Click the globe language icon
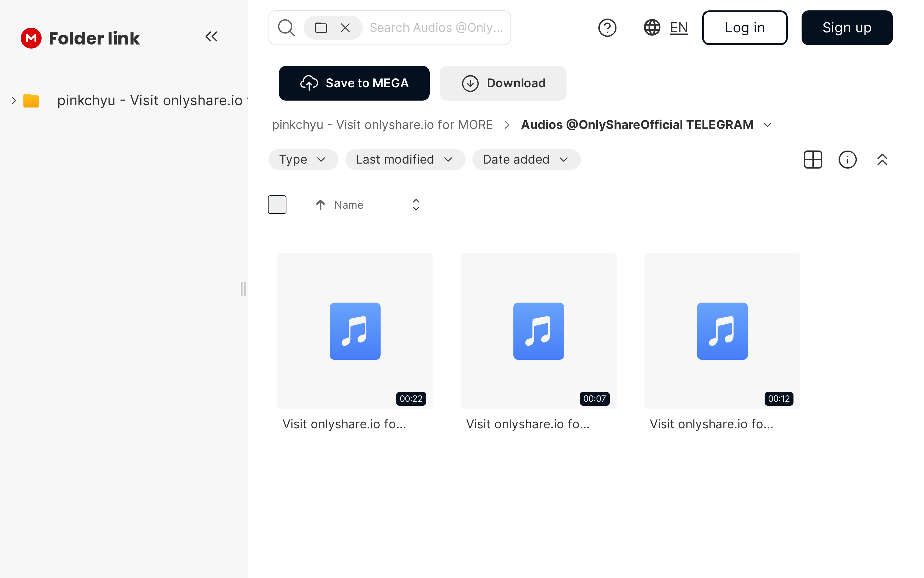 coord(652,27)
